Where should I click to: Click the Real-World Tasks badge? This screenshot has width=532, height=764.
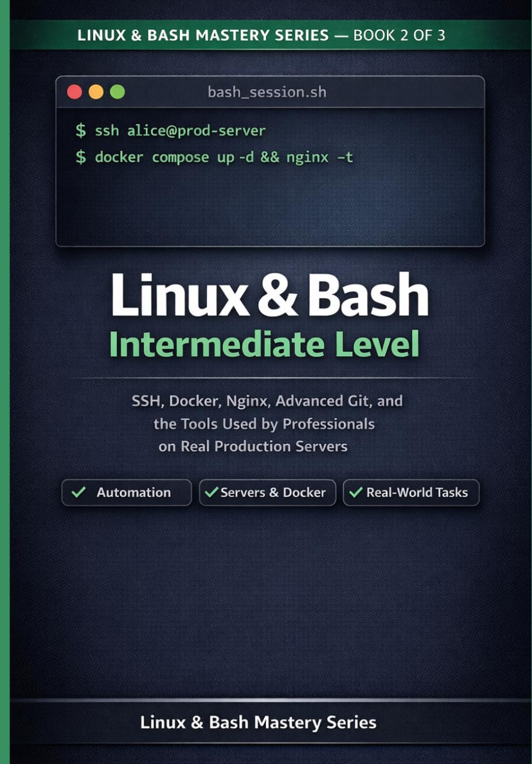coord(411,493)
